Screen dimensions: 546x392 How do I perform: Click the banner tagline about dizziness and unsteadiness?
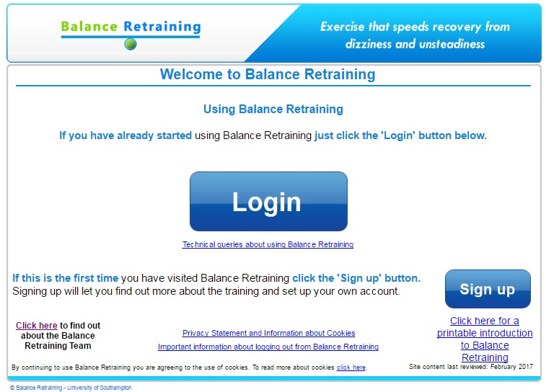[x=415, y=35]
